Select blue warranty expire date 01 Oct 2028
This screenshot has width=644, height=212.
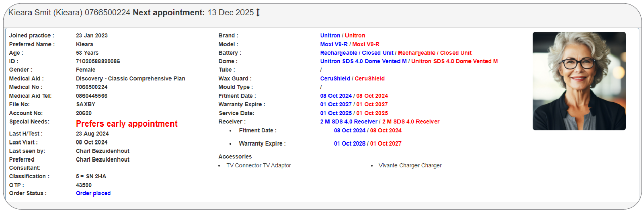point(349,144)
